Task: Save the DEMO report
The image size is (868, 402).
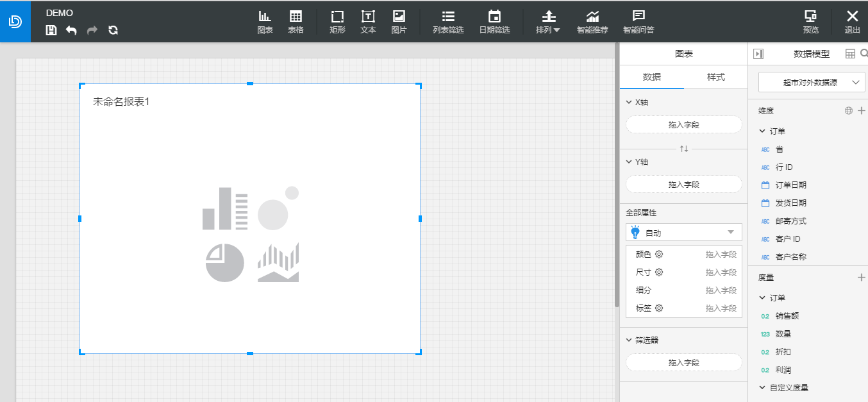Action: (x=51, y=30)
